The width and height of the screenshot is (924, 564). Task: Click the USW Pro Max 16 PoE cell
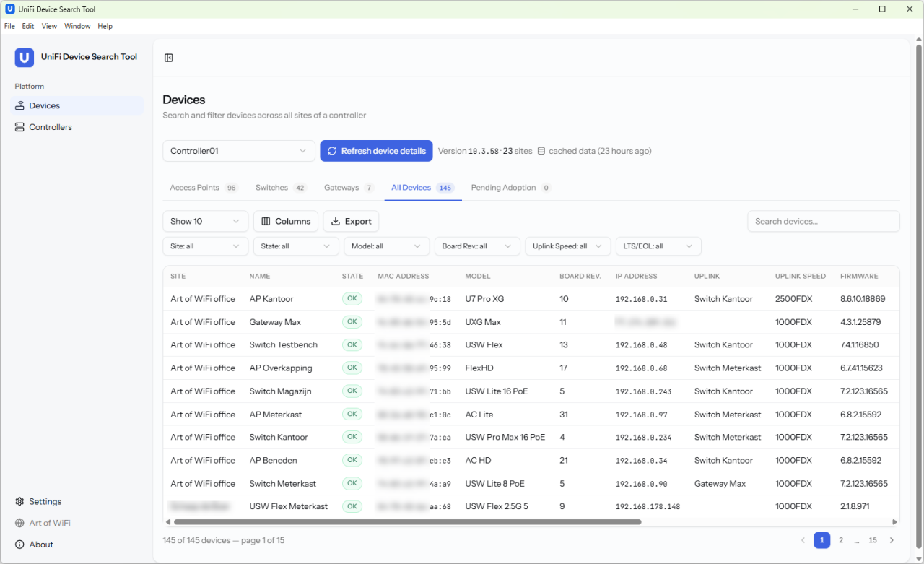coord(505,437)
